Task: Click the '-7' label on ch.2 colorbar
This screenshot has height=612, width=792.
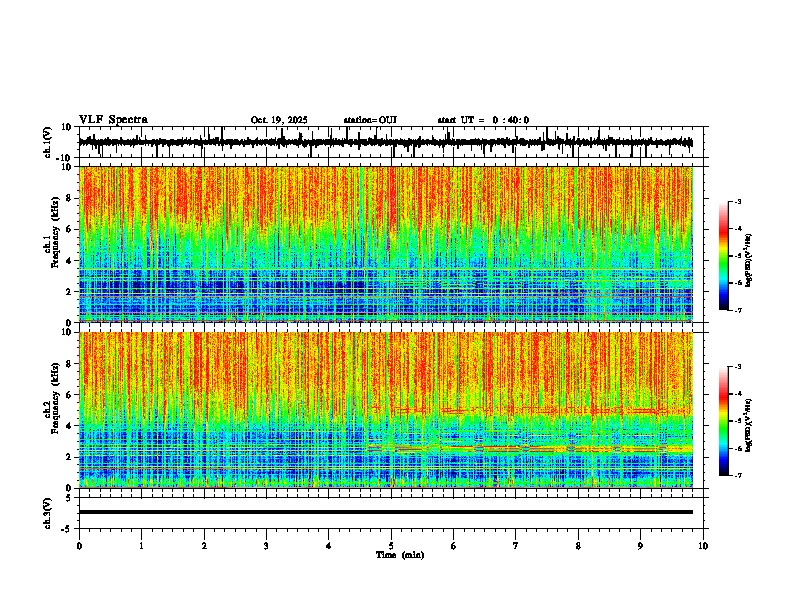Action: pos(738,476)
